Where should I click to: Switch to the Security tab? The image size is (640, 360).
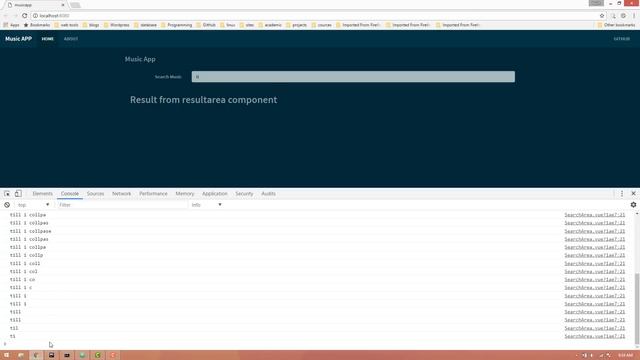[244, 194]
